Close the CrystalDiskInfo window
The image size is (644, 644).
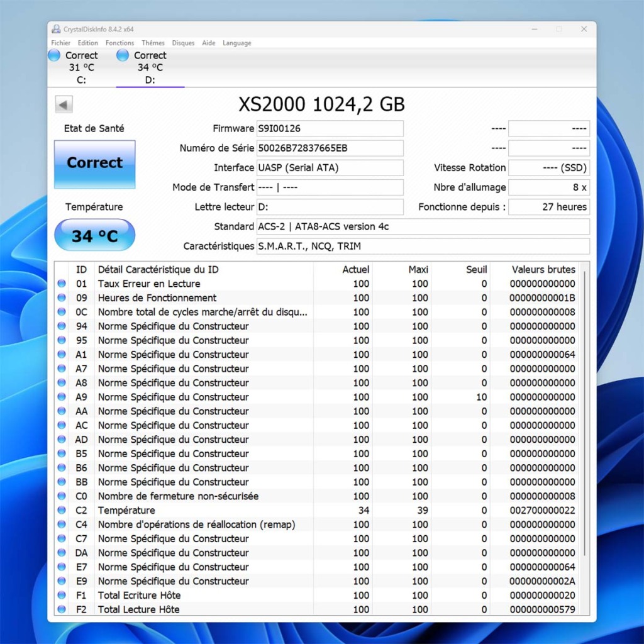(584, 29)
